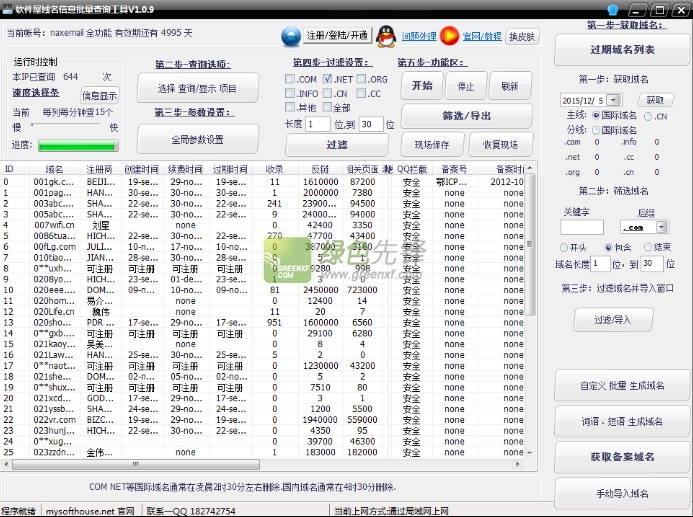
Task: Sort table by 收录 column header
Action: click(274, 169)
